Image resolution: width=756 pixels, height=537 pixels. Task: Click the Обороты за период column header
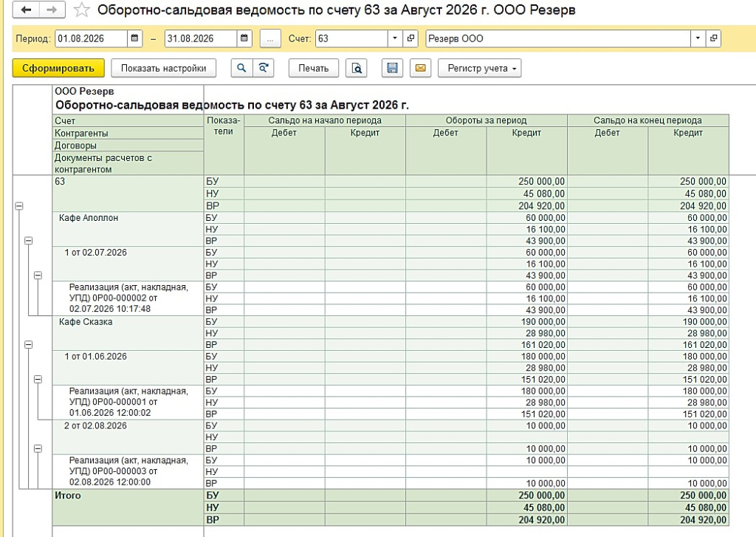486,120
